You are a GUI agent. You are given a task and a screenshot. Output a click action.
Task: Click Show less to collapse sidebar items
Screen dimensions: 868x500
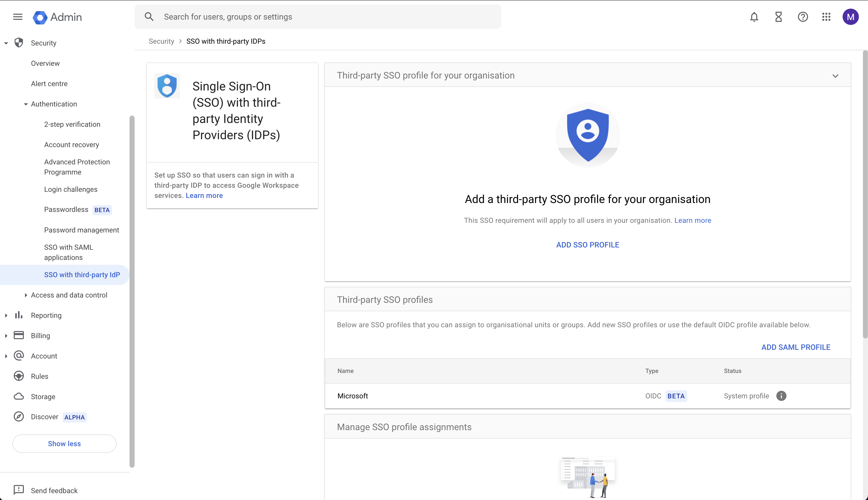(65, 443)
